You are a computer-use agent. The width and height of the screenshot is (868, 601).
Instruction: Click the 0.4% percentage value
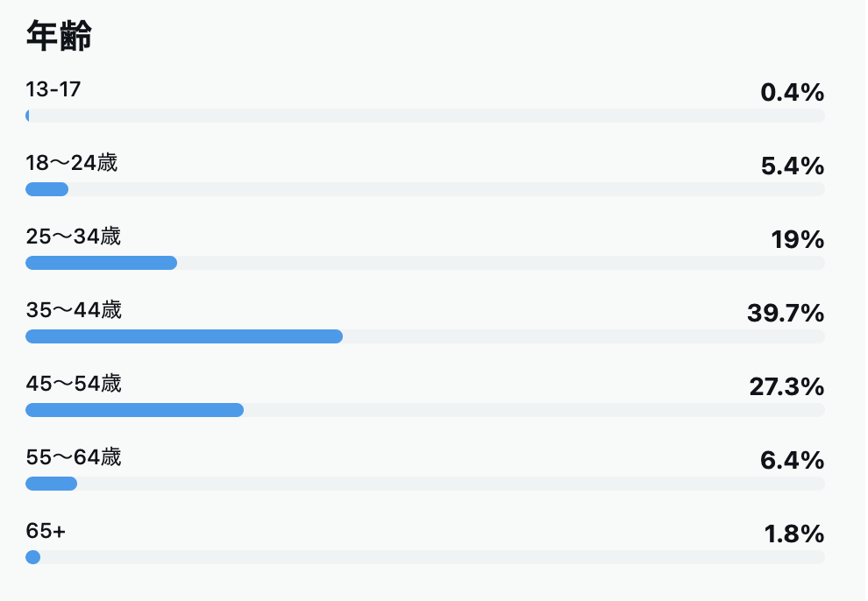792,92
